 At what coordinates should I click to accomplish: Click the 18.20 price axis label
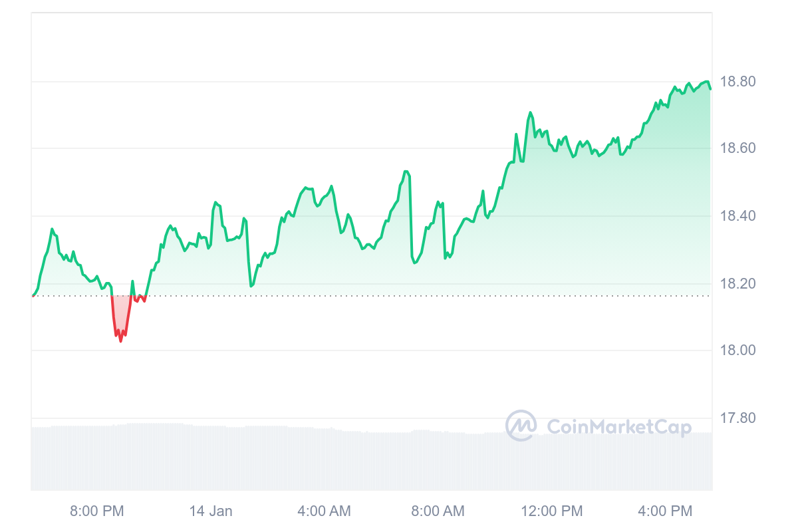738,284
